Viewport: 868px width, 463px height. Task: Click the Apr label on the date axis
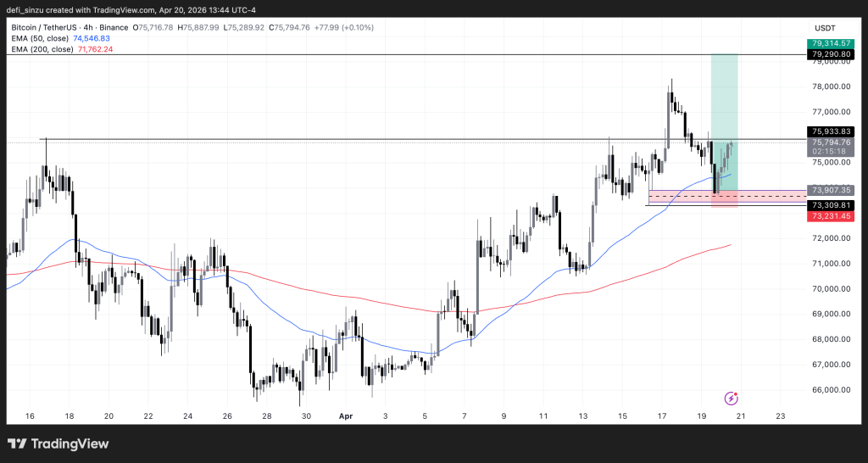(x=345, y=416)
